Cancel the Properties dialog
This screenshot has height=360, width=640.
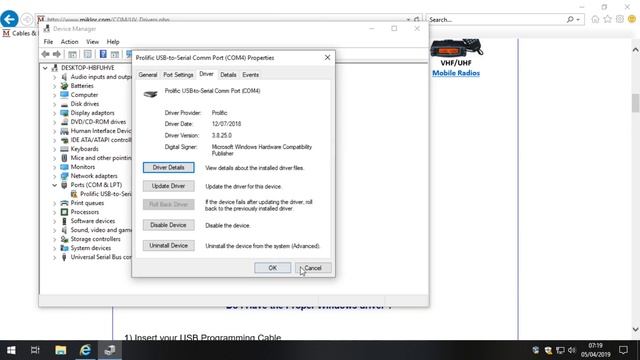[x=313, y=268]
